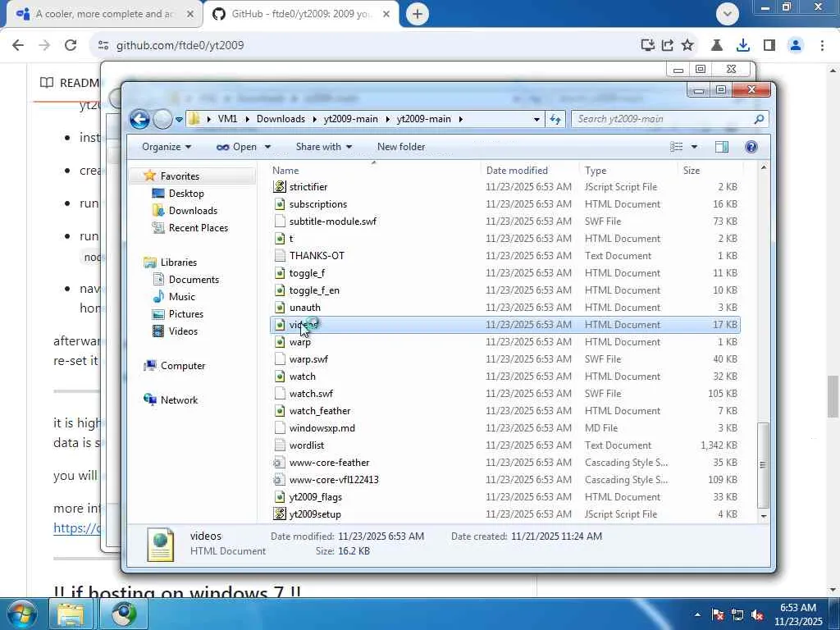The height and width of the screenshot is (630, 840).
Task: Sort files by Type column
Action: (x=628, y=171)
